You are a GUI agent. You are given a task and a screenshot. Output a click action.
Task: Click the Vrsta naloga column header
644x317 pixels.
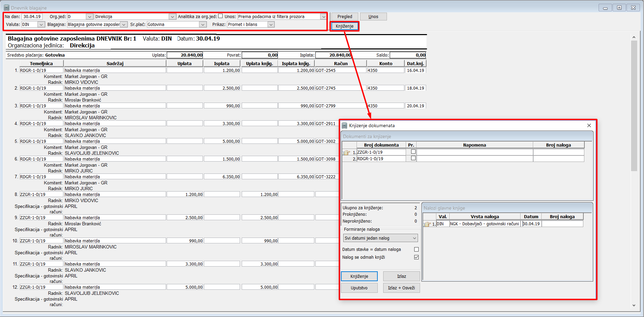click(485, 217)
